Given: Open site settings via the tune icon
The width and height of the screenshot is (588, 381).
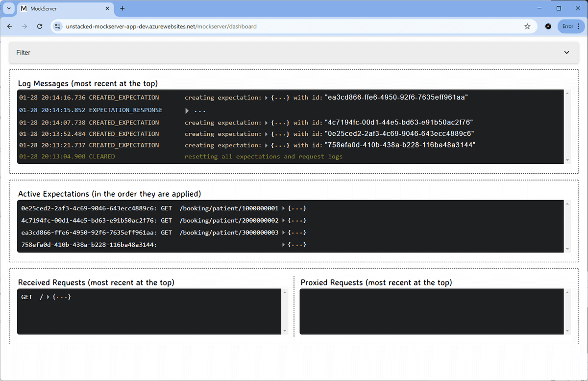Looking at the screenshot, I should click(58, 26).
